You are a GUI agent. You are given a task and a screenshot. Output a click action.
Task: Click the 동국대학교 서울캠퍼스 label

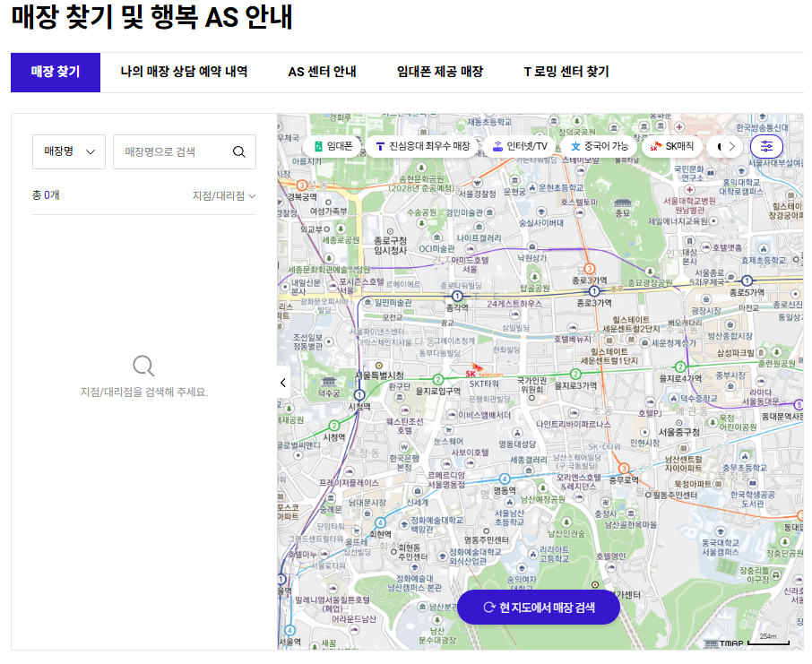click(721, 547)
